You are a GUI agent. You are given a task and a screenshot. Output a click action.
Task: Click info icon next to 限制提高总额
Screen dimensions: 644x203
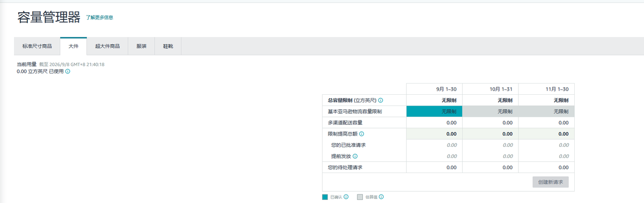362,134
